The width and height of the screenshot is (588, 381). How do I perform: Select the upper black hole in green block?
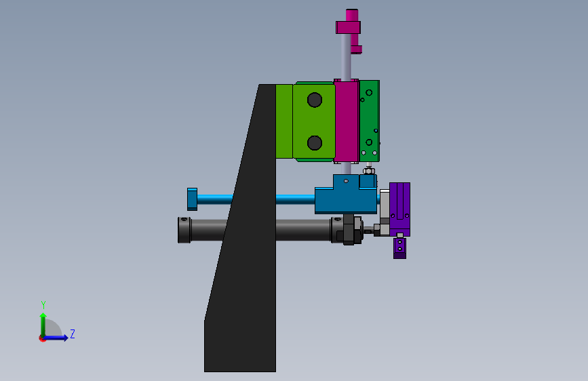tap(314, 100)
